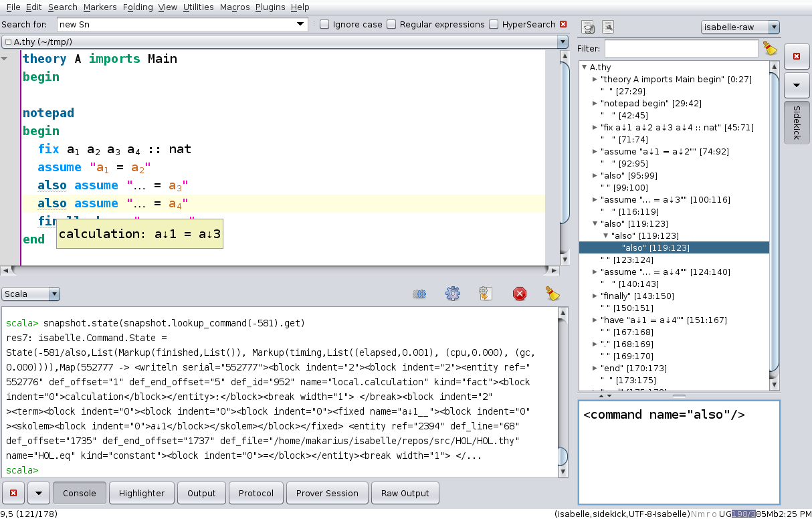Viewport: 812px width, 519px height.
Task: Open the Markers menu
Action: (x=100, y=7)
